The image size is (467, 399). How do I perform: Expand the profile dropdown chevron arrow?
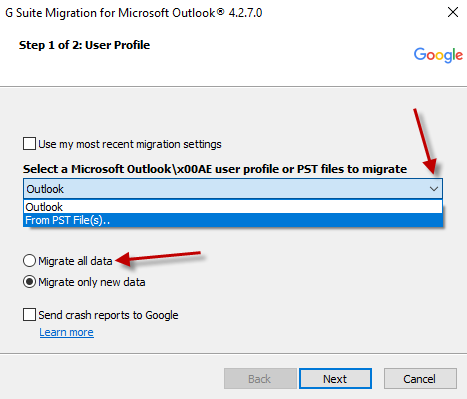click(434, 189)
